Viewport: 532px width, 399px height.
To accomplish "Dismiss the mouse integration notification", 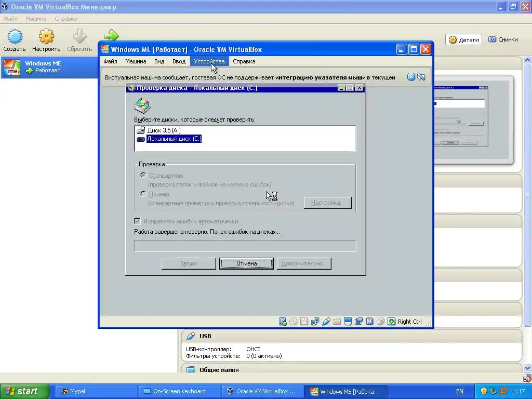I will (411, 77).
